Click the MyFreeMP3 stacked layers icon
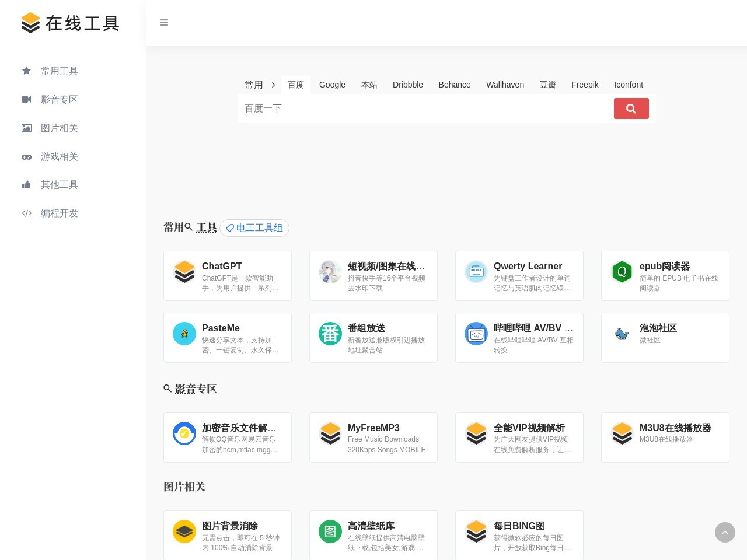The width and height of the screenshot is (747, 560). tap(330, 433)
